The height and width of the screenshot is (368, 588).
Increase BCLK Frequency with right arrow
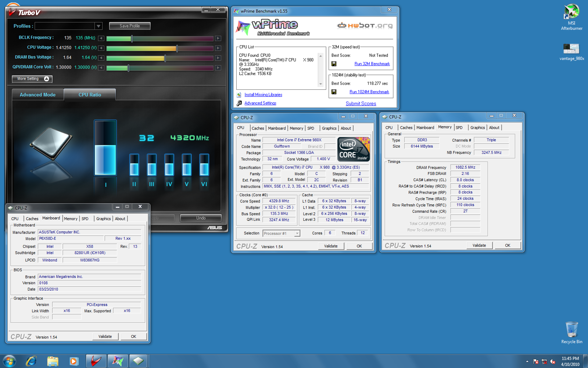(218, 38)
